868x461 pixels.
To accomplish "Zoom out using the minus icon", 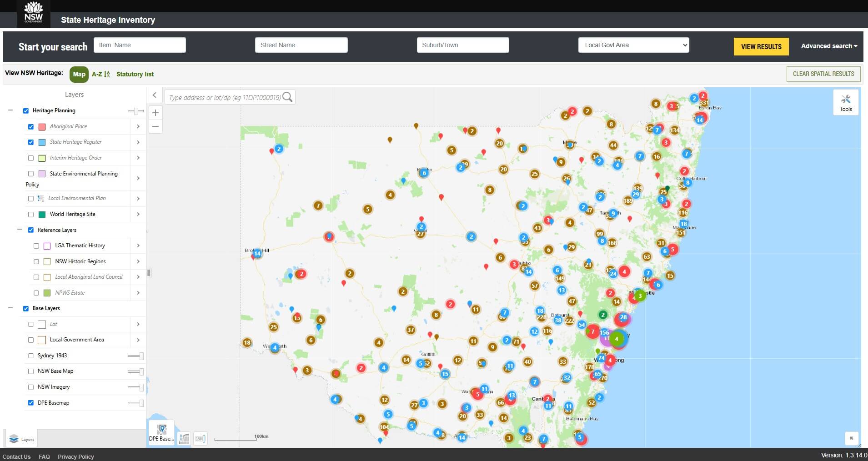I will tap(156, 126).
